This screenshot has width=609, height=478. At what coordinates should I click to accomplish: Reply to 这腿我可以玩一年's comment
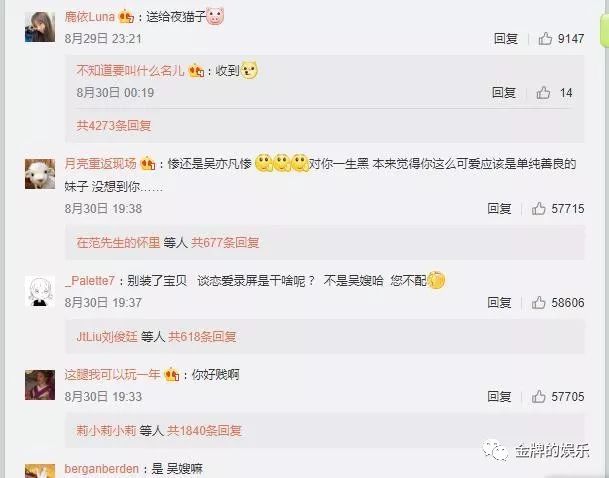click(x=499, y=396)
